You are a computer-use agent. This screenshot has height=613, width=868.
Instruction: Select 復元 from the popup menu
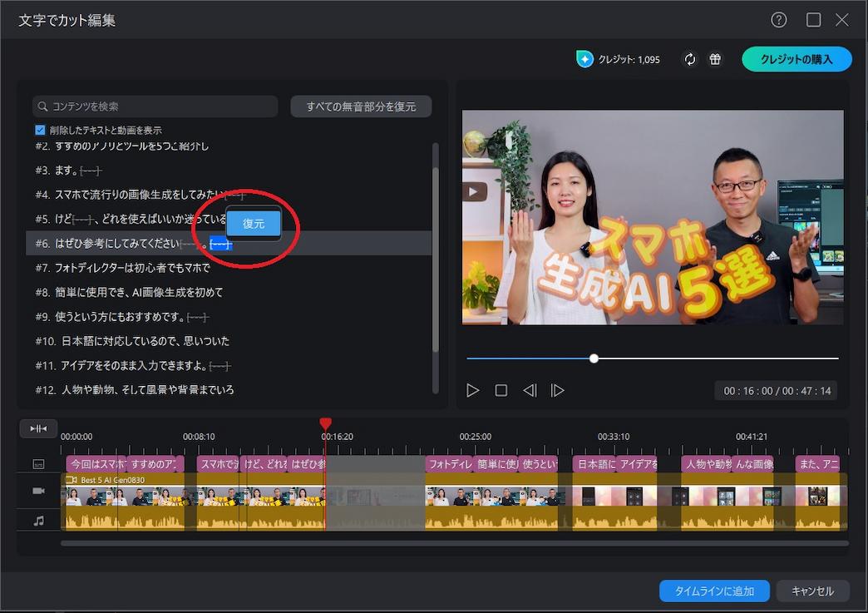[254, 224]
